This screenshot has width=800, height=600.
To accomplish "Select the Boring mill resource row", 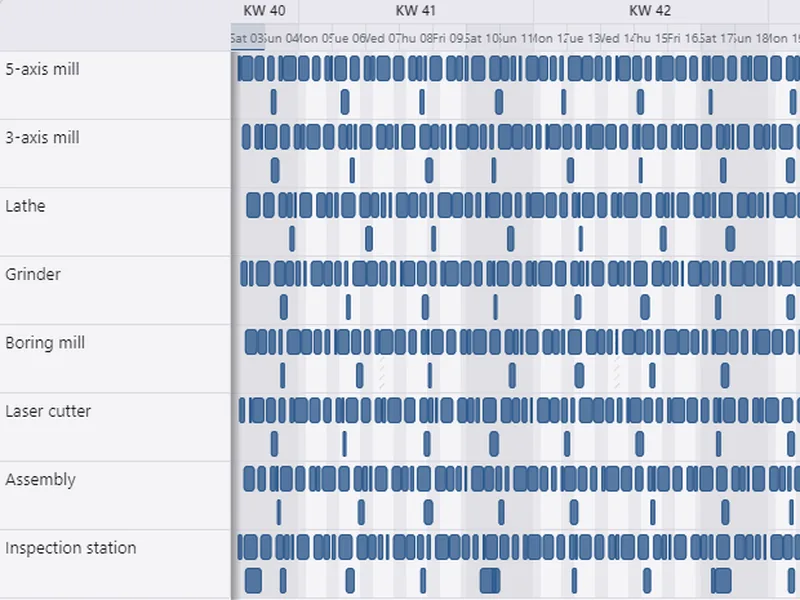I will (115, 359).
